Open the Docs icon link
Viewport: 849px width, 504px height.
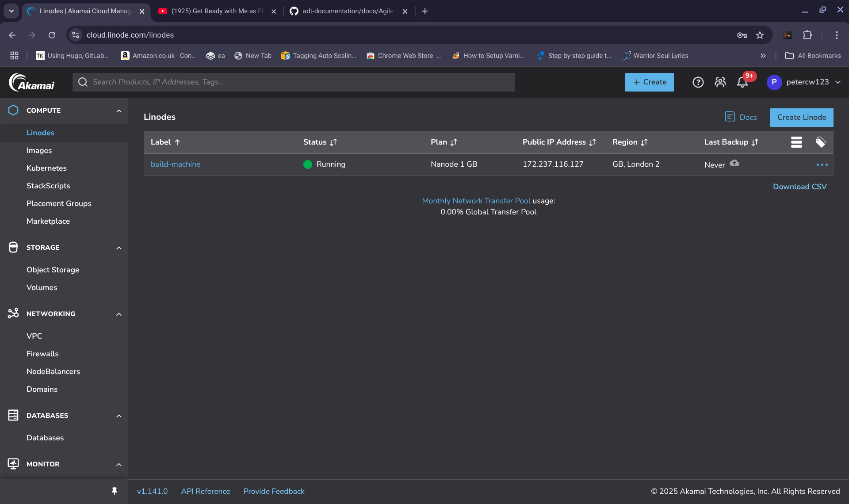pos(741,117)
